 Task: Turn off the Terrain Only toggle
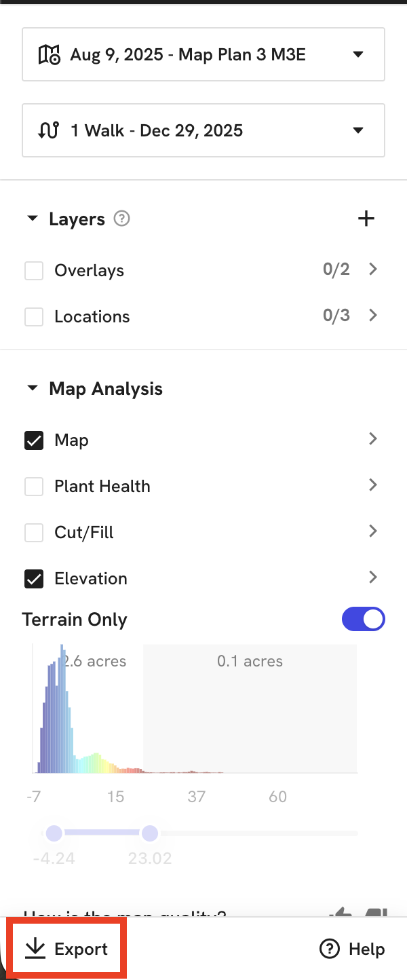tap(364, 619)
